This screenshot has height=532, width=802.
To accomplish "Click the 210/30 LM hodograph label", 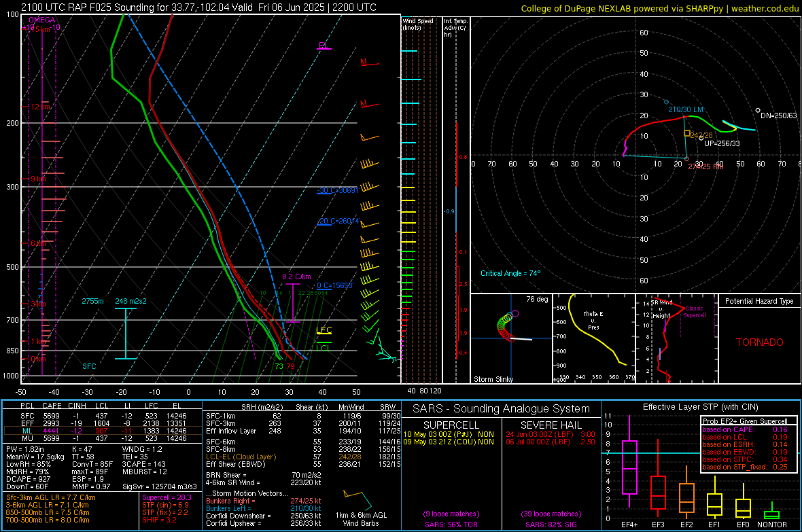I will pos(686,109).
